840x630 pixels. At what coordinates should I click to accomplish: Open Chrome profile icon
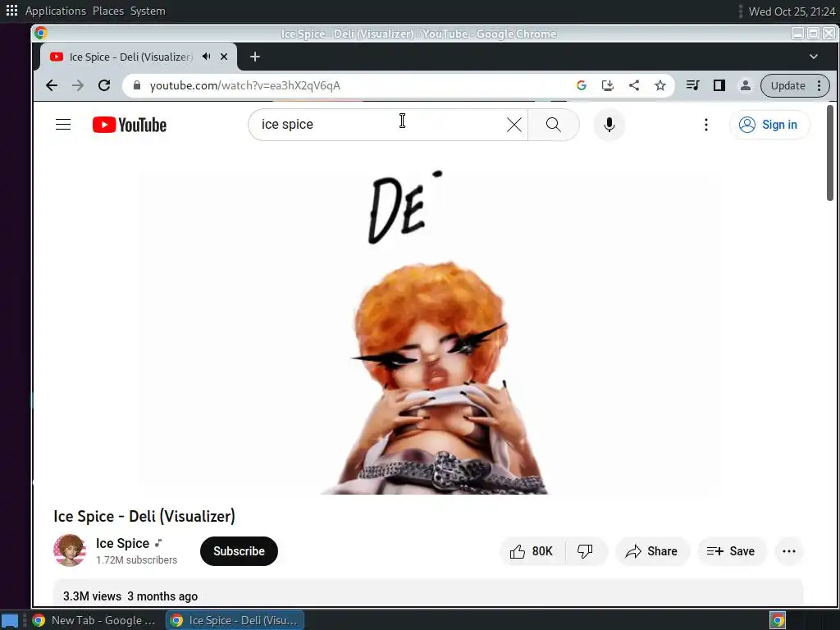(x=745, y=85)
